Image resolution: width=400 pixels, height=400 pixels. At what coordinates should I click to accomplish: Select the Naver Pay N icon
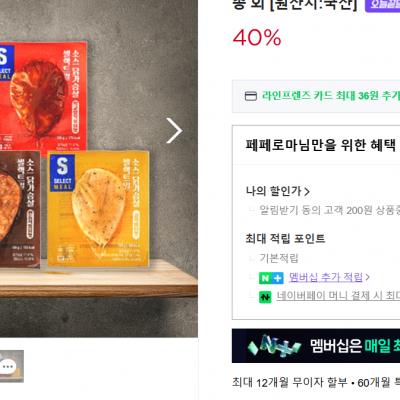pyautogui.click(x=265, y=297)
